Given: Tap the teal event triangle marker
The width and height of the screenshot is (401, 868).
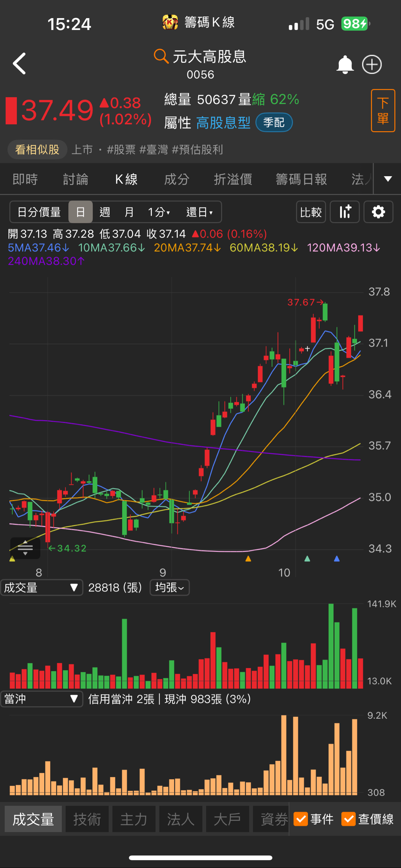Looking at the screenshot, I should point(307,559).
